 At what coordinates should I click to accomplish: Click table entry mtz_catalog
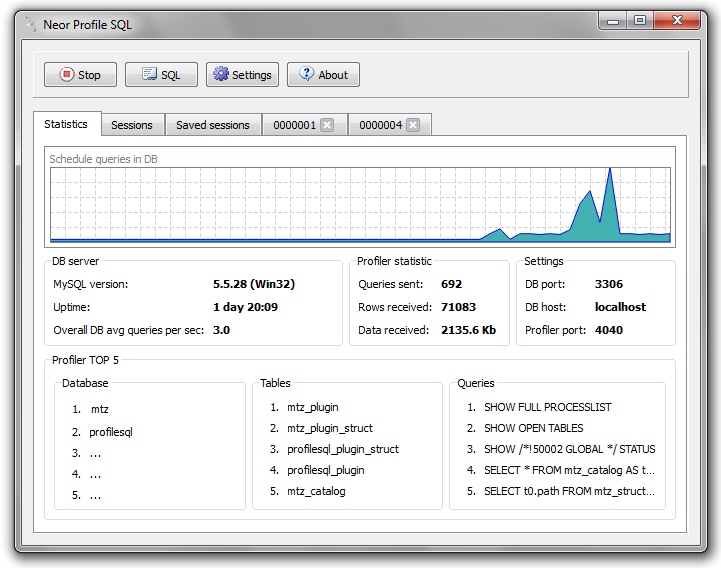coord(316,492)
